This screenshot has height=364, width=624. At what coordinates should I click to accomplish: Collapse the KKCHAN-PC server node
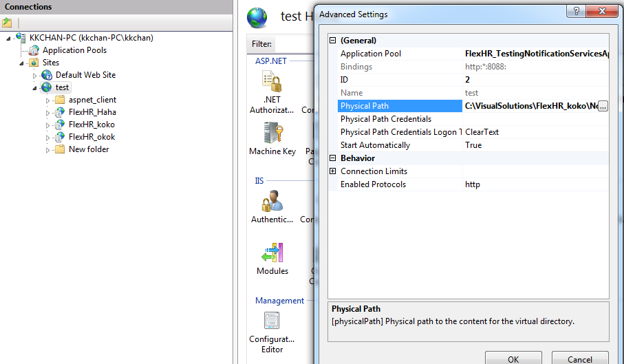[8, 39]
